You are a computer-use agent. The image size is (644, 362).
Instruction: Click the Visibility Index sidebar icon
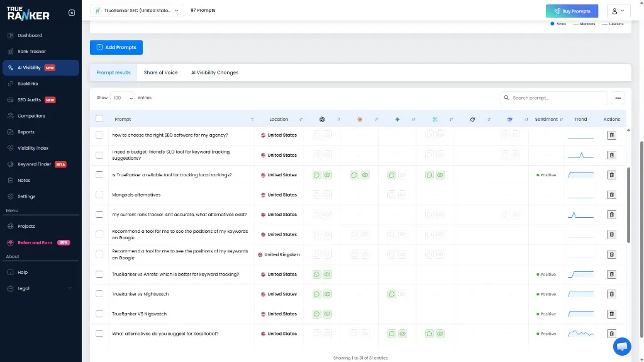[x=11, y=148]
